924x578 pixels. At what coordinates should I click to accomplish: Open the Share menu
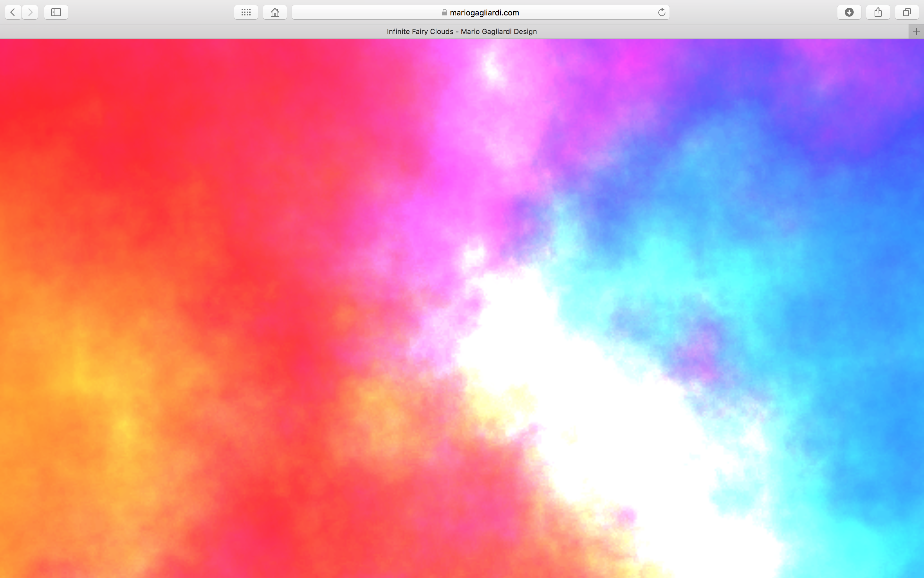point(878,12)
